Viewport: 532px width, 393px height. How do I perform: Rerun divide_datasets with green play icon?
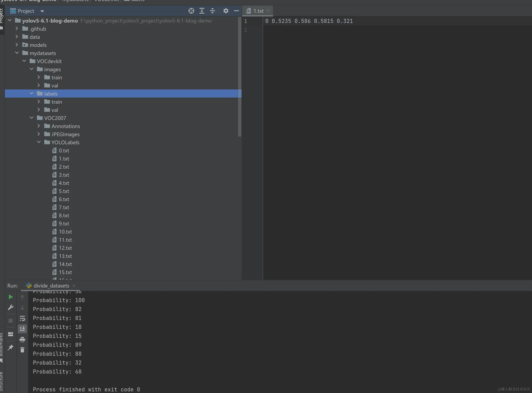[11, 297]
